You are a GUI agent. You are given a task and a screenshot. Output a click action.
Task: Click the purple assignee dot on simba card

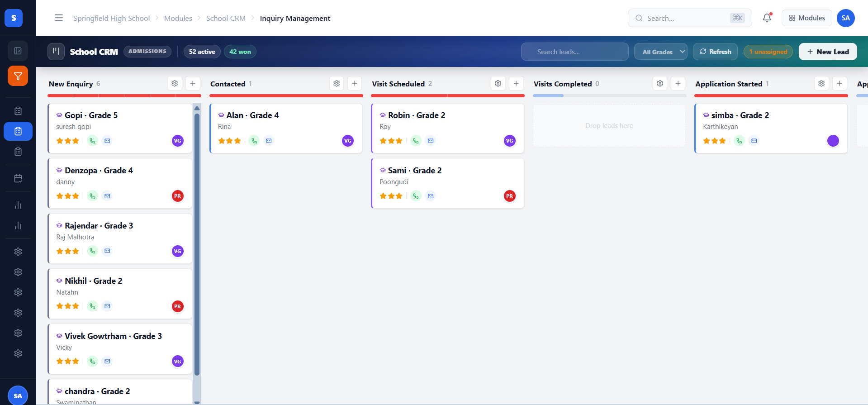tap(833, 141)
